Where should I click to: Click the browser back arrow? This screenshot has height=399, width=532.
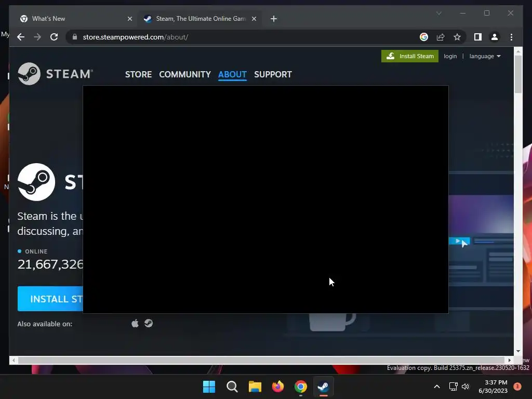21,37
